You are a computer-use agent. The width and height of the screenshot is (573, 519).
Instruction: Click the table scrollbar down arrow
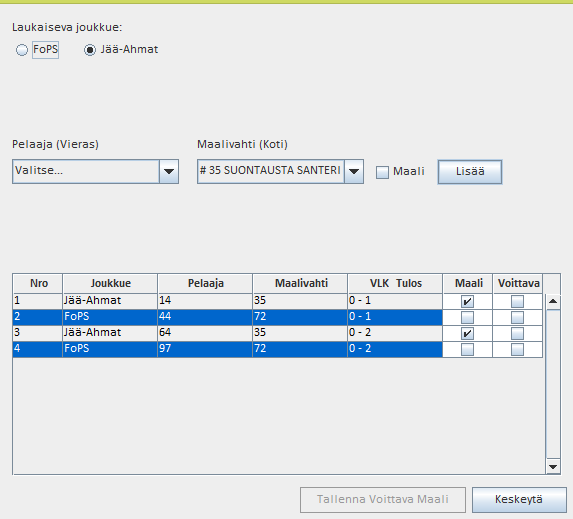[x=553, y=466]
